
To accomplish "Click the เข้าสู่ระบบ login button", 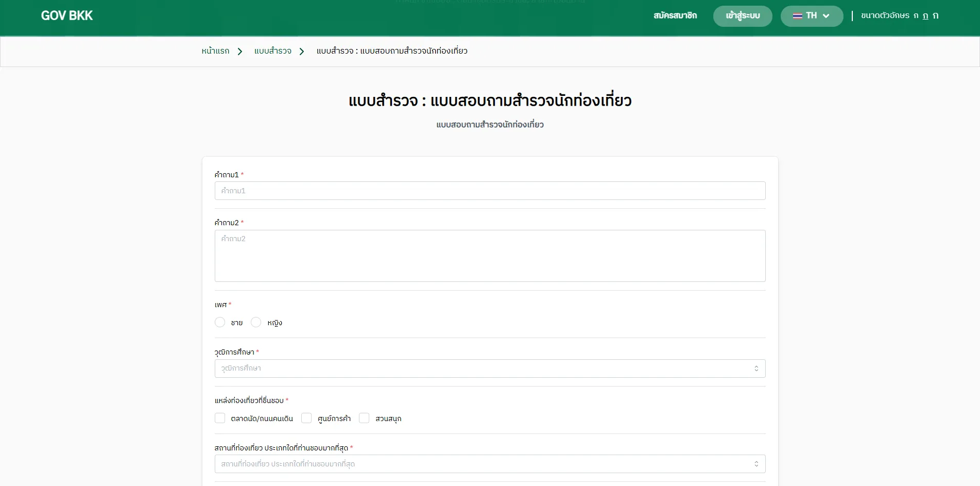I will coord(743,16).
